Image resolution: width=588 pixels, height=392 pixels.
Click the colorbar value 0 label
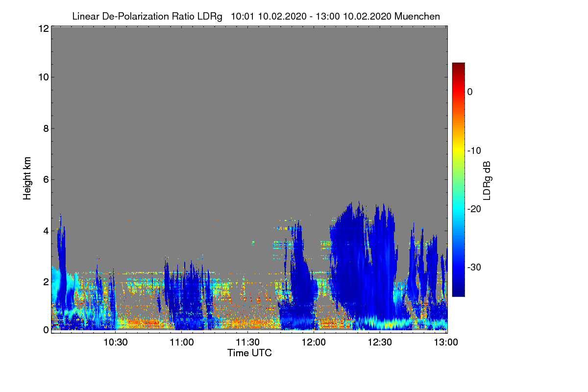470,92
